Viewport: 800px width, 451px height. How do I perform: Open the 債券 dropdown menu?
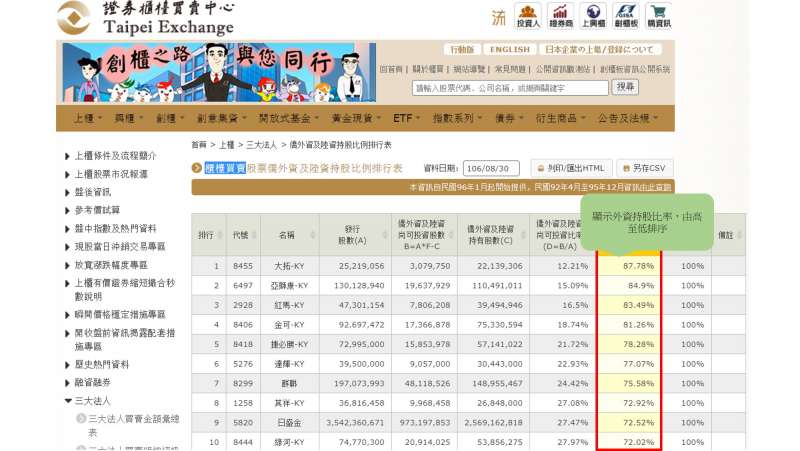pos(509,118)
